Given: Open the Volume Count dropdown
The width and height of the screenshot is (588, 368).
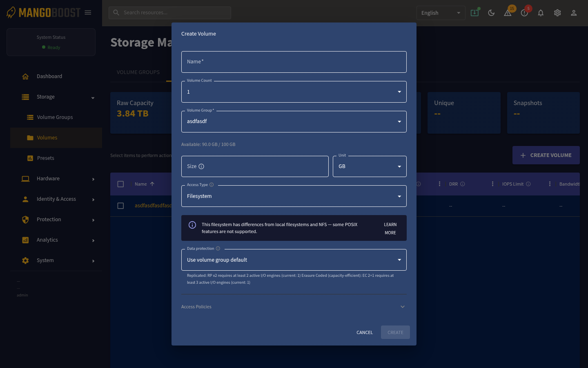Looking at the screenshot, I should point(294,92).
